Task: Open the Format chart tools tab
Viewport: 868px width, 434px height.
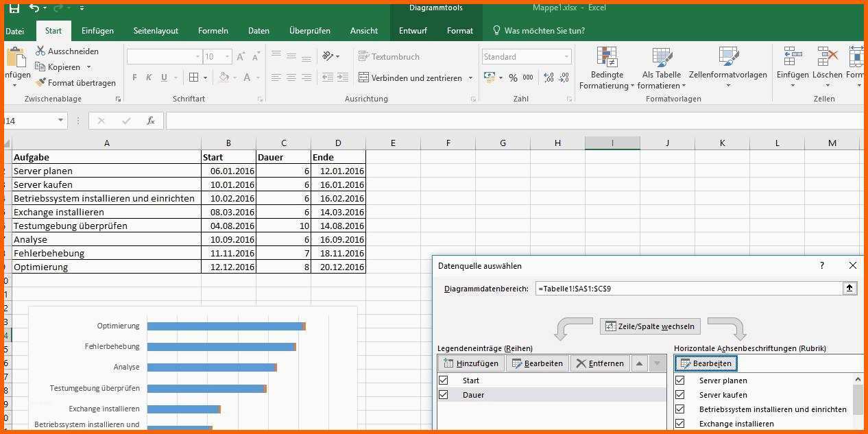Action: click(460, 31)
